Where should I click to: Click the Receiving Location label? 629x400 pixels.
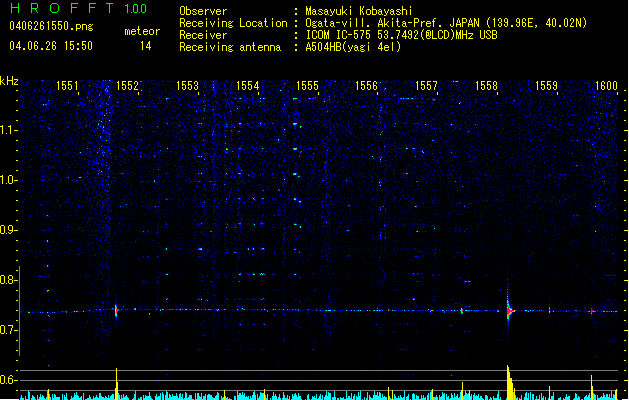(x=233, y=23)
